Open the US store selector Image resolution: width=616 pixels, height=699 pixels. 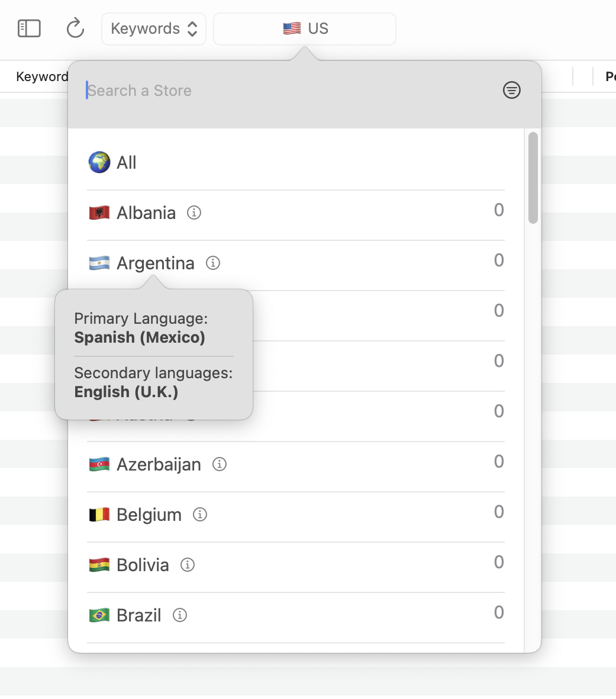(305, 29)
